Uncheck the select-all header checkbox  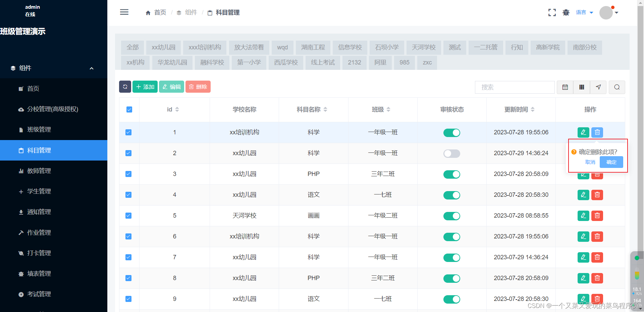tap(129, 109)
